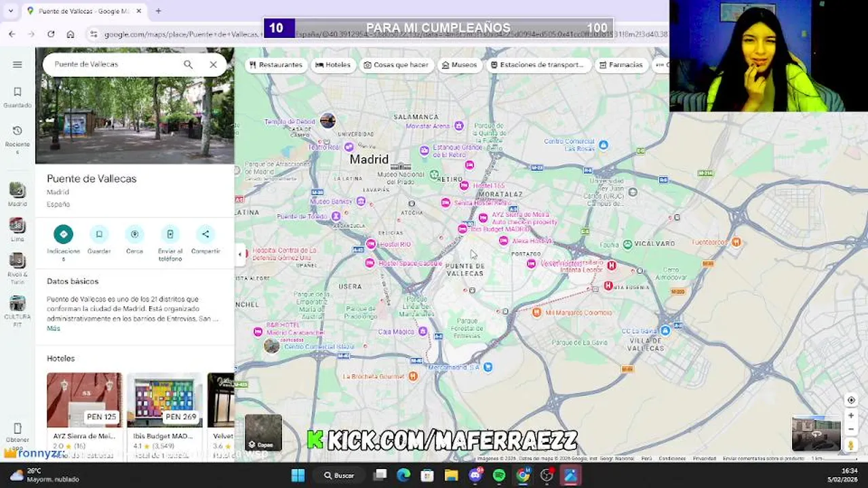Click the Faunia park marker
This screenshot has height=488, width=868.
pyautogui.click(x=628, y=244)
